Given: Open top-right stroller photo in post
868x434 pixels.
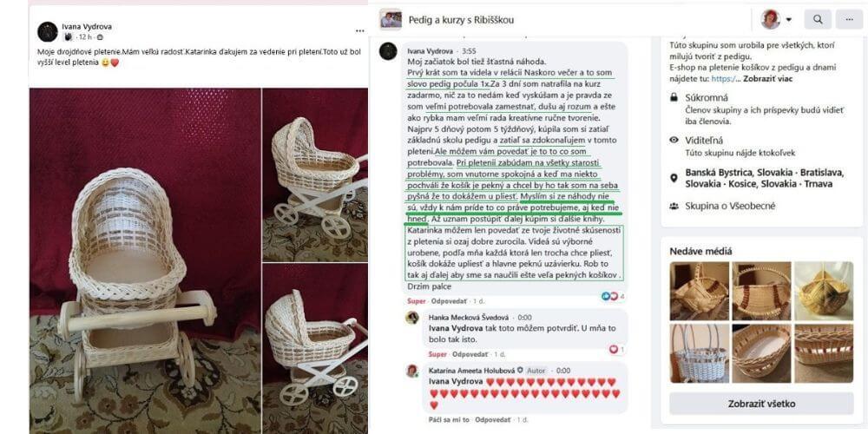Looking at the screenshot, I should pos(314,175).
